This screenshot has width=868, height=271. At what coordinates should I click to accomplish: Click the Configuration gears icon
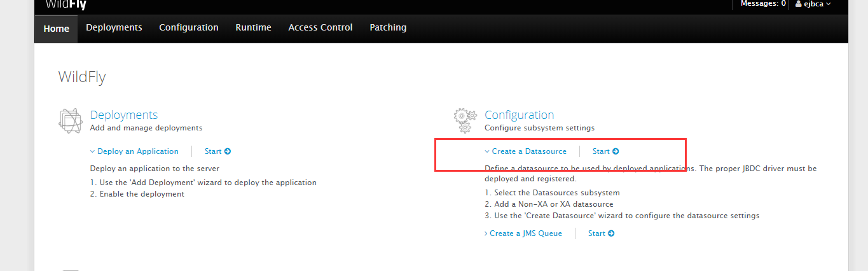click(465, 120)
